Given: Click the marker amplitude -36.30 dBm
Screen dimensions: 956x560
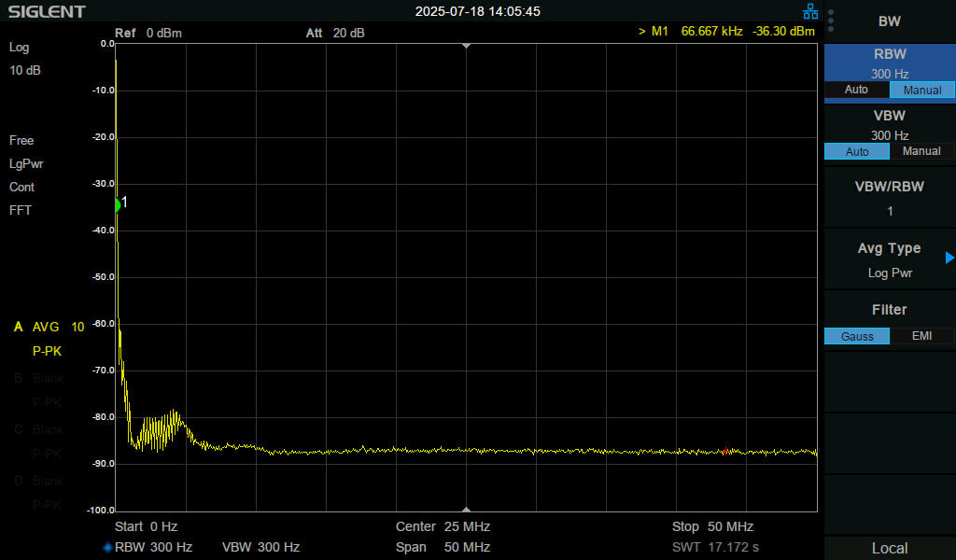Looking at the screenshot, I should (x=783, y=31).
